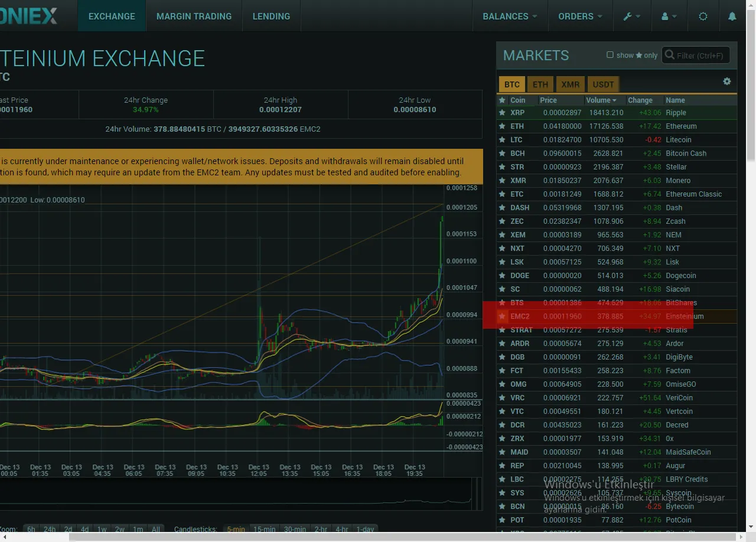
Task: Set chart zoom to 6h
Action: point(31,530)
